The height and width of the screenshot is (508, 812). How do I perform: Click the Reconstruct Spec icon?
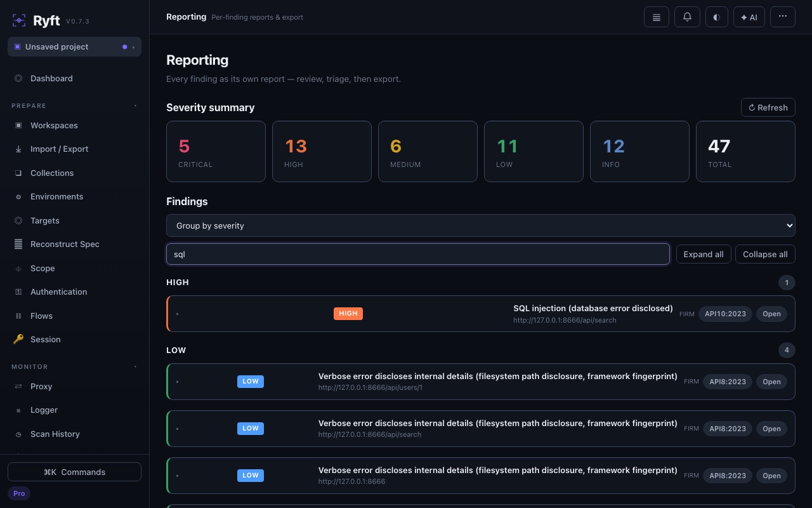18,244
